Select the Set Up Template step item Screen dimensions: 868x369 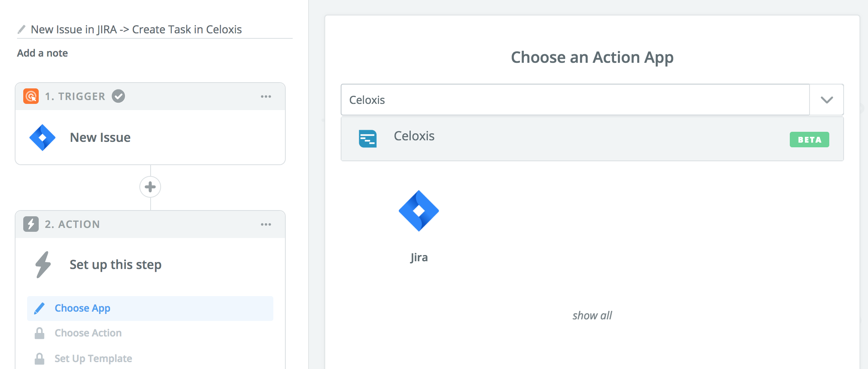point(93,359)
